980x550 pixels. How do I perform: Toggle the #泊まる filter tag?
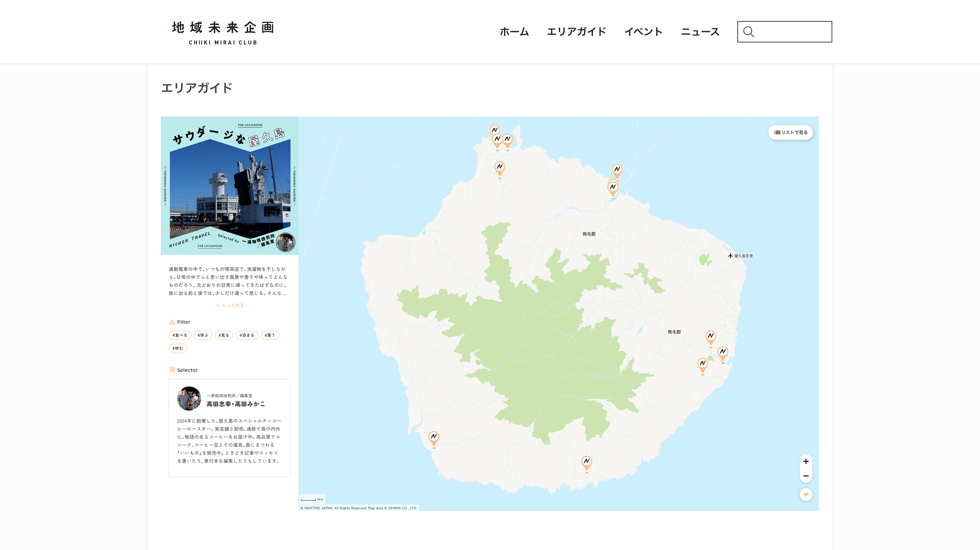(x=247, y=335)
